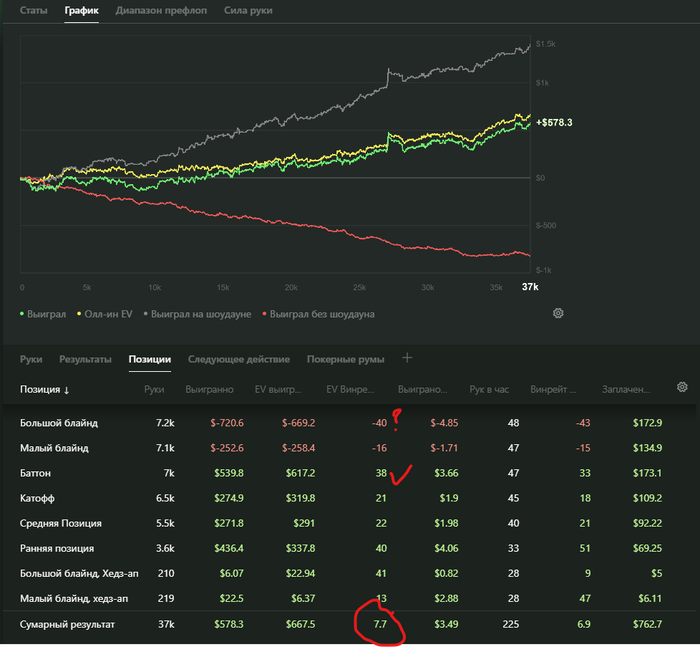Add a new report tab with plus
700x647 pixels.
(x=407, y=358)
